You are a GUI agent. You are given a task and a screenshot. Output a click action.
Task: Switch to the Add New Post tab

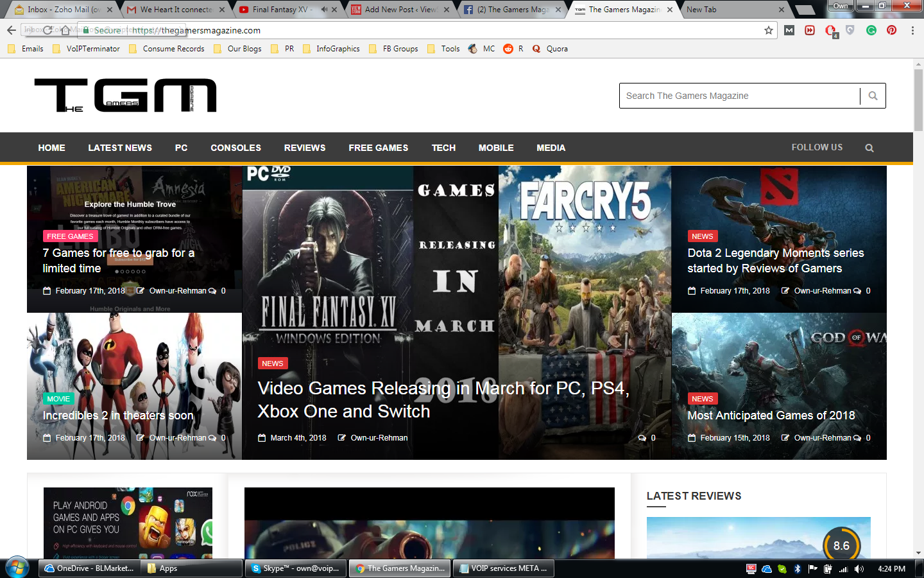(x=400, y=10)
